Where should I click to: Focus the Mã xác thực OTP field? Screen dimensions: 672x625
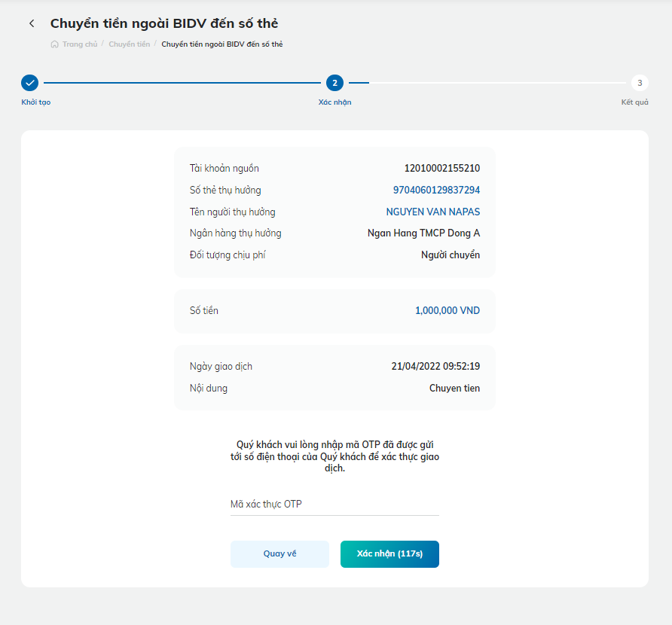point(334,505)
